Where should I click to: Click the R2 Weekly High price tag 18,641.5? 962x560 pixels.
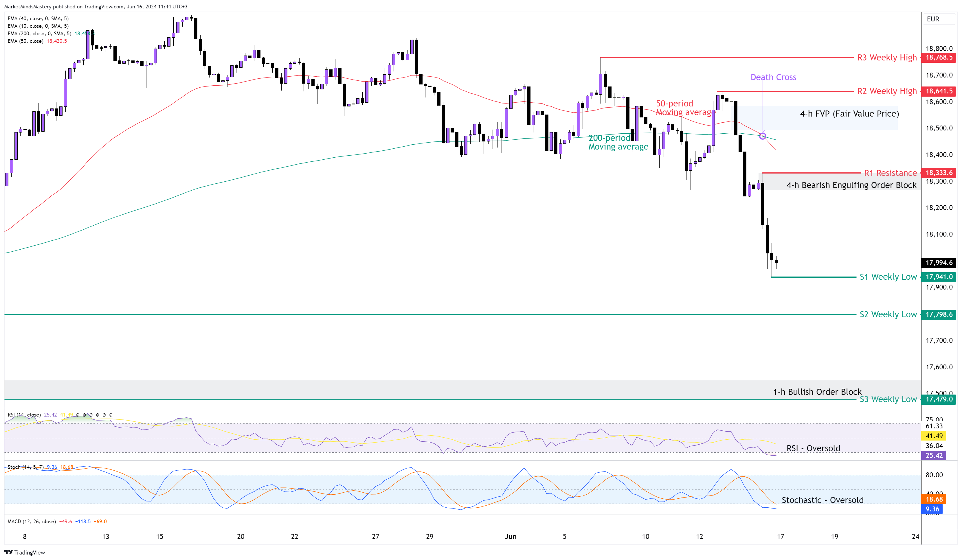tap(939, 91)
